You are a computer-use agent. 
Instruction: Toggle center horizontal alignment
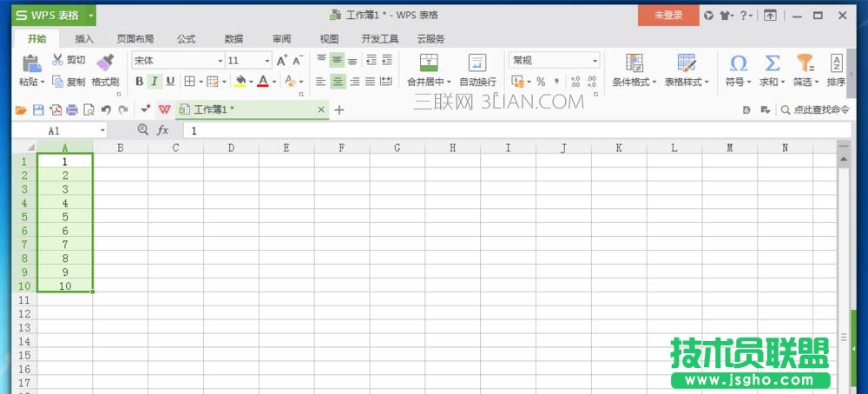pos(338,82)
